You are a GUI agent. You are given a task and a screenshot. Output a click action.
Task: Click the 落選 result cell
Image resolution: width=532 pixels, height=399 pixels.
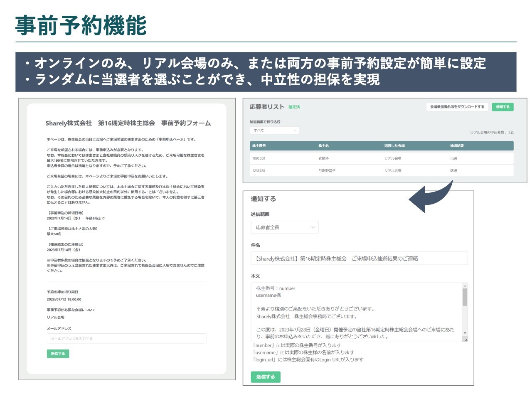(x=453, y=171)
